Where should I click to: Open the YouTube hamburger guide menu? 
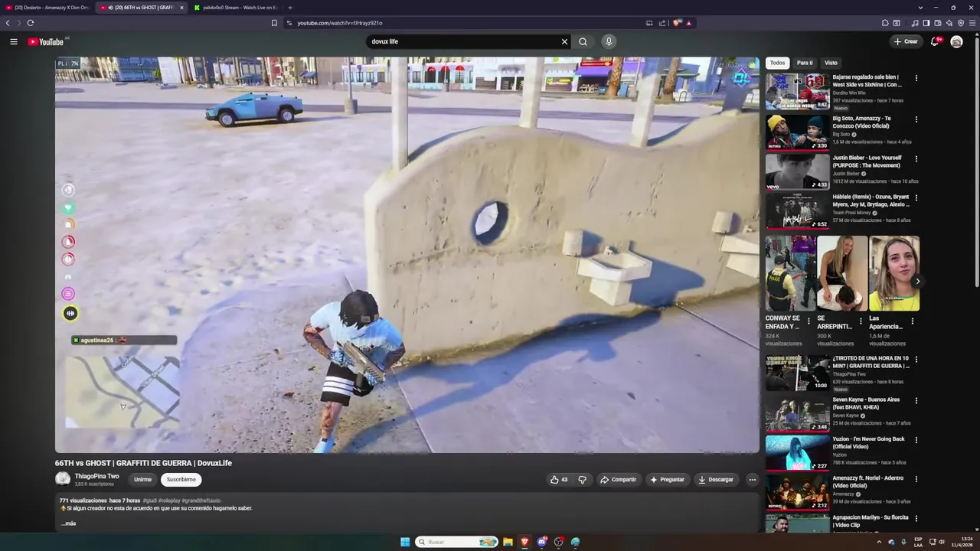tap(14, 41)
